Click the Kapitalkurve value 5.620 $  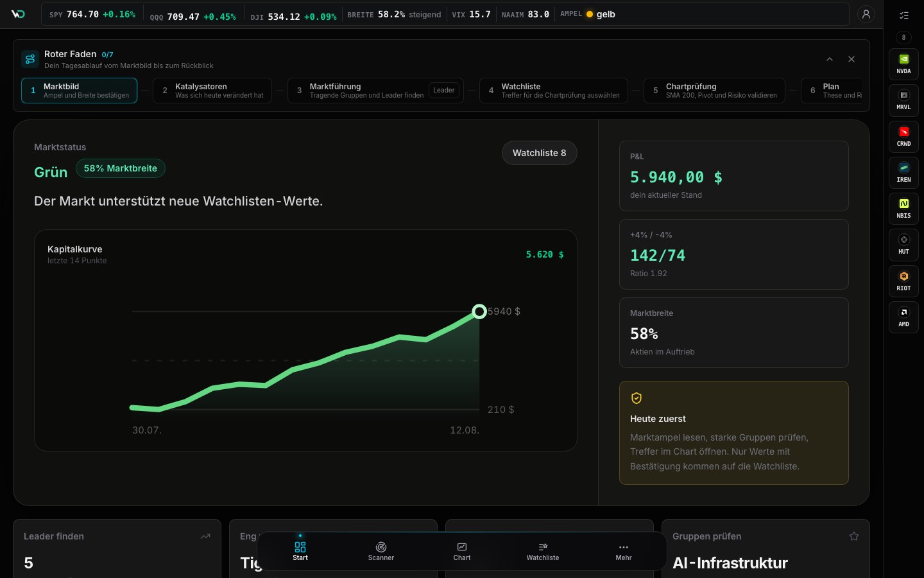[x=545, y=254]
